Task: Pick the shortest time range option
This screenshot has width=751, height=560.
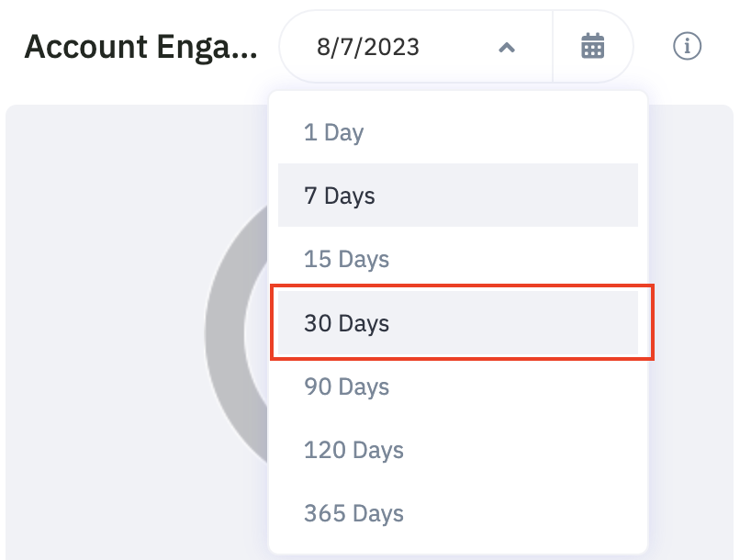Action: pyautogui.click(x=458, y=132)
